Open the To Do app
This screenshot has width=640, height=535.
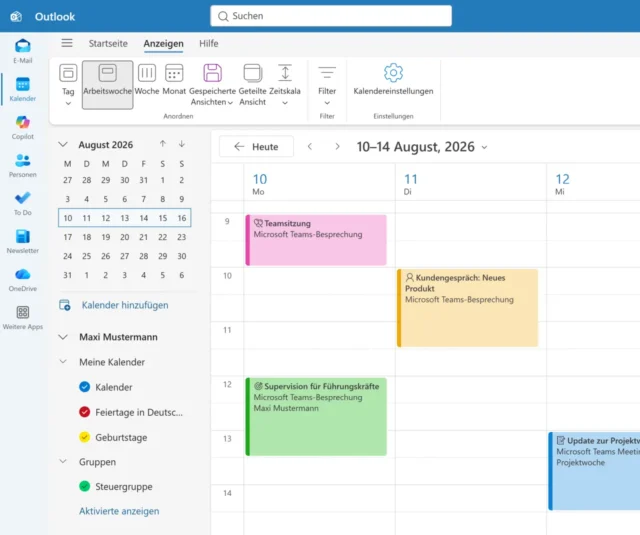click(22, 203)
